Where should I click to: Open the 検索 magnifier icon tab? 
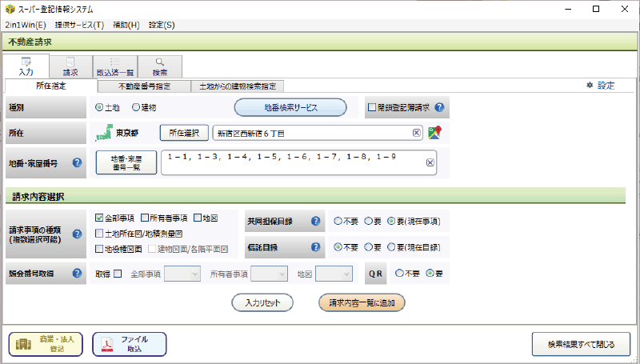click(x=160, y=66)
